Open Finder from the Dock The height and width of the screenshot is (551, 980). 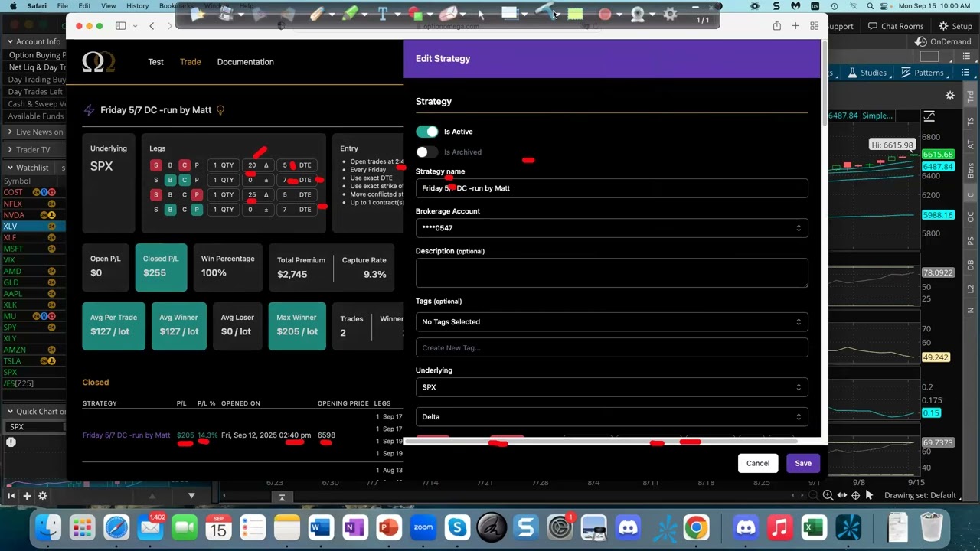48,527
